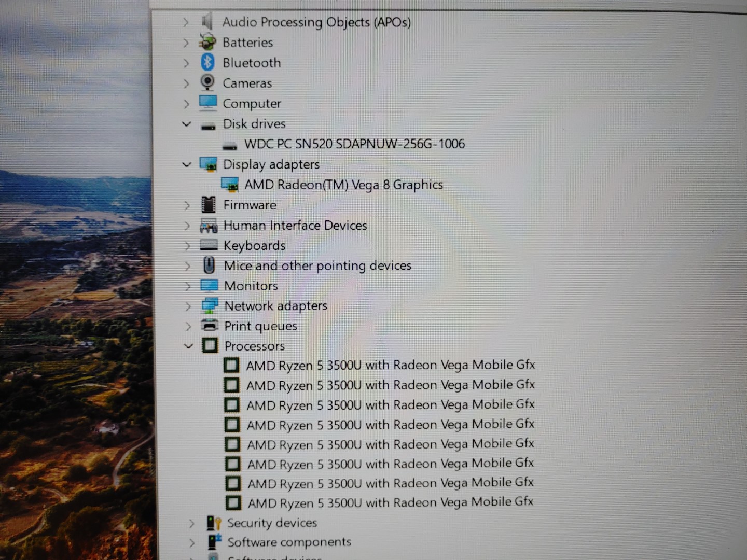Click the Mice and pointing devices icon
747x560 pixels.
(x=209, y=265)
